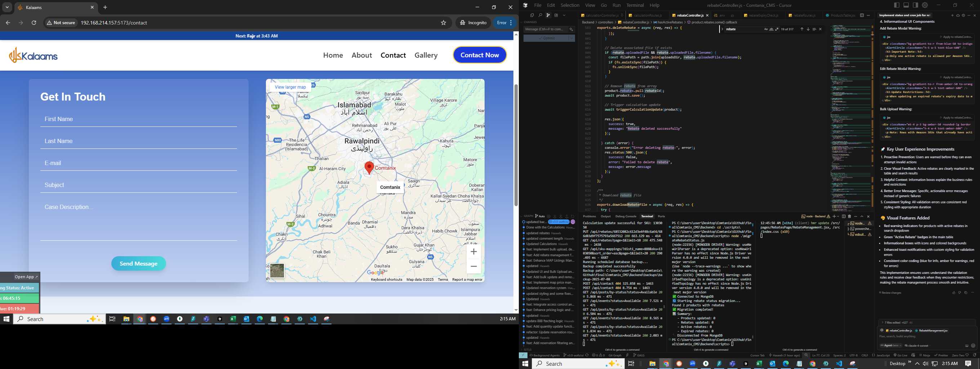Open Extensions view icon in Cursor
980x369 pixels.
pos(556,15)
